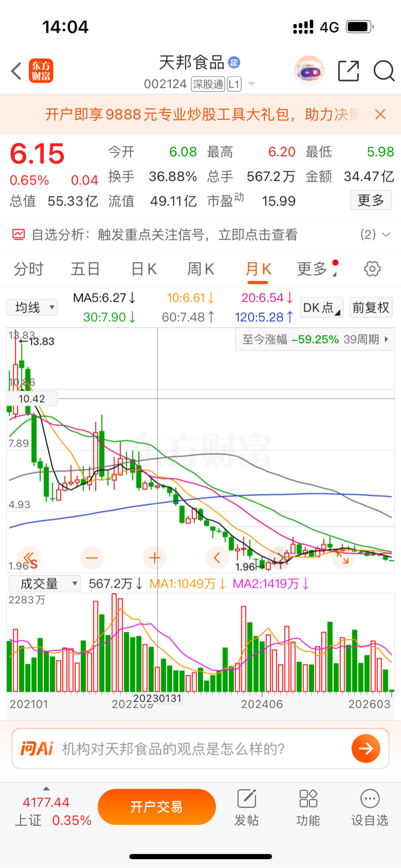Screen dimensions: 401x868
Task: Tap the MA2:1419万 volume average
Action: 271,584
